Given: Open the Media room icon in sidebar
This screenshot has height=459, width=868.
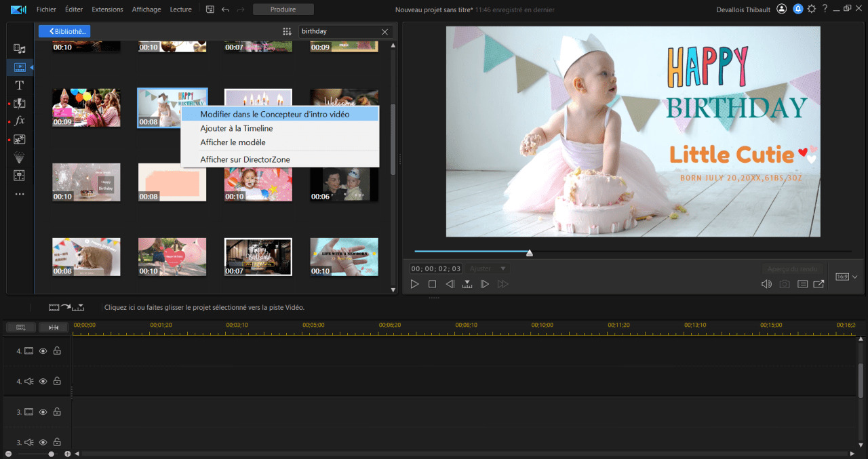Looking at the screenshot, I should 20,49.
